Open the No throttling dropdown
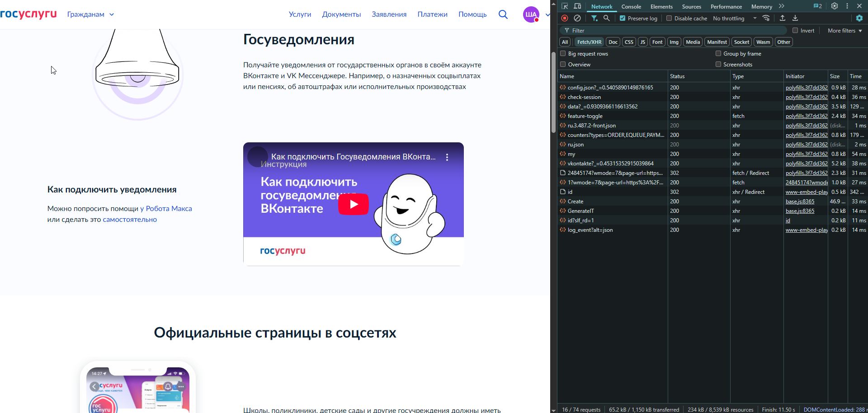 [735, 19]
